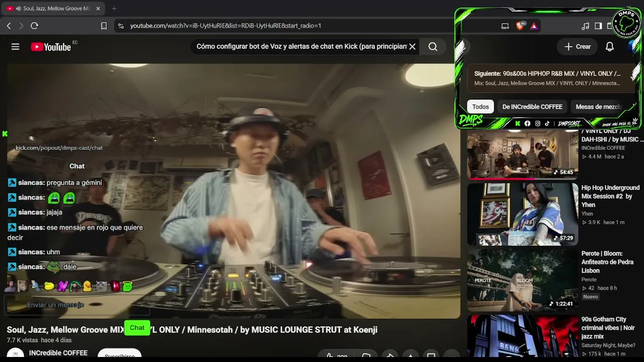The height and width of the screenshot is (362, 644).
Task: Click the browser back arrow
Action: tap(9, 26)
